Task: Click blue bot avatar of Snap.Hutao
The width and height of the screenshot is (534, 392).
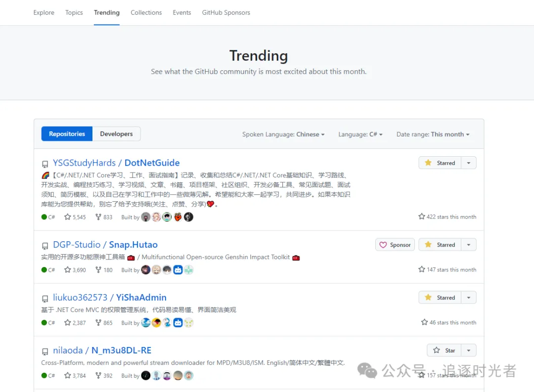Action: 178,270
